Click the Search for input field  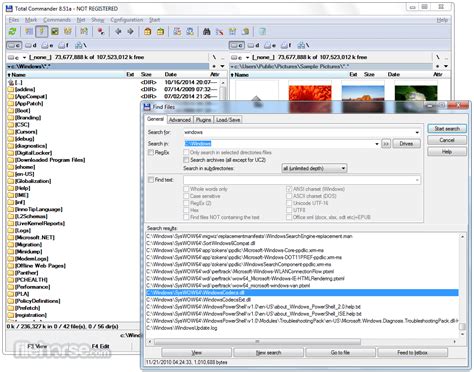301,132
